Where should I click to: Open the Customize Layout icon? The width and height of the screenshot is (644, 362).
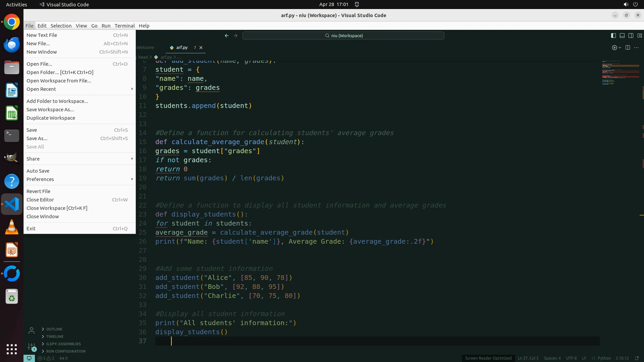[640, 36]
